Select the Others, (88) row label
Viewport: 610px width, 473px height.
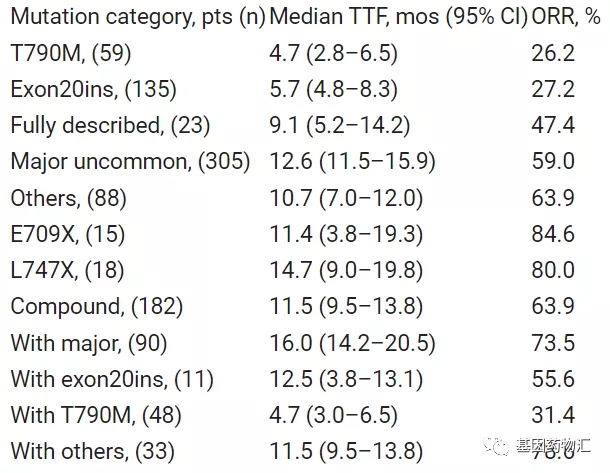(68, 197)
